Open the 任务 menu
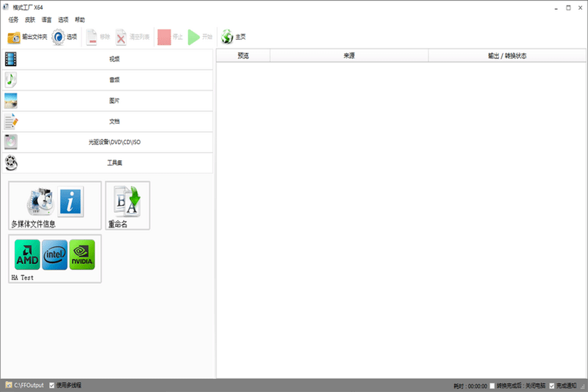 point(13,20)
